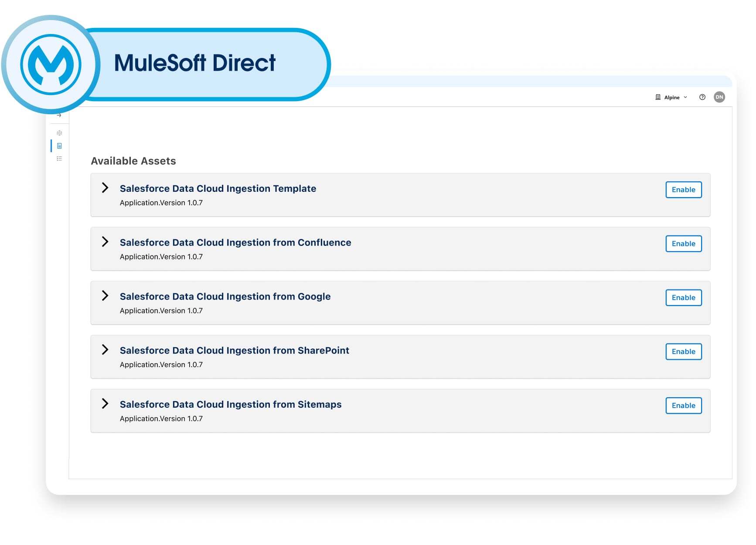Open the bulleted list icon in the sidebar
Screen dimensions: 756x545
click(x=59, y=159)
